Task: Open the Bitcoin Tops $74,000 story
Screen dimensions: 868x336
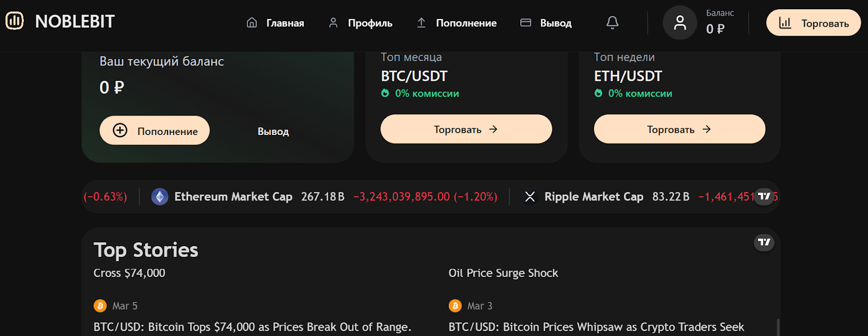Action: click(x=252, y=327)
